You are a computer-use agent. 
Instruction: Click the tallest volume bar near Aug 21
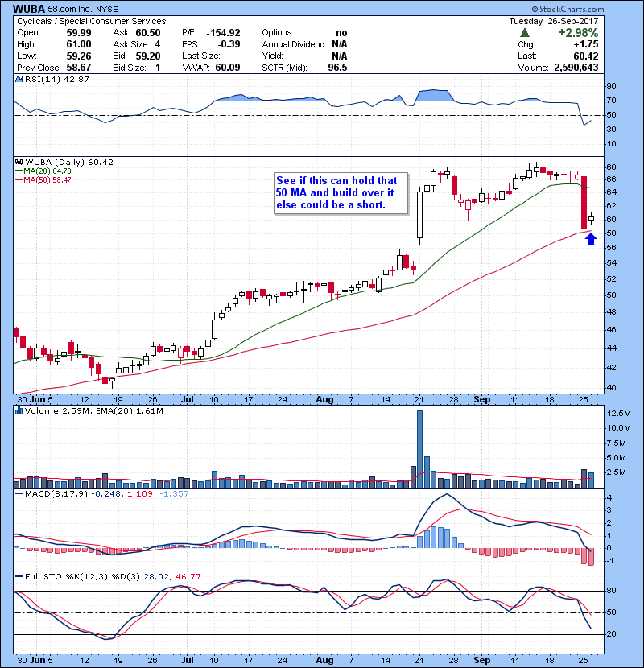coord(419,449)
